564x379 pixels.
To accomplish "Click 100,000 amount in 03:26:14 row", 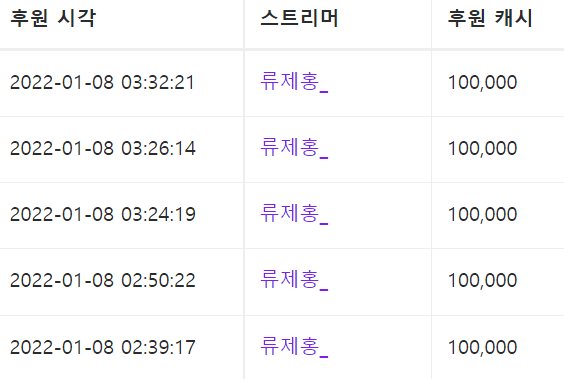I will click(x=482, y=149).
